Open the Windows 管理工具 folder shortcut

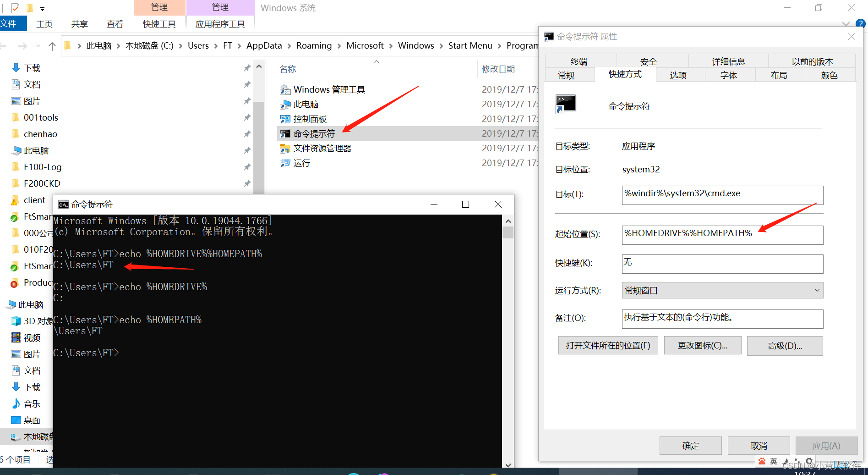click(329, 89)
